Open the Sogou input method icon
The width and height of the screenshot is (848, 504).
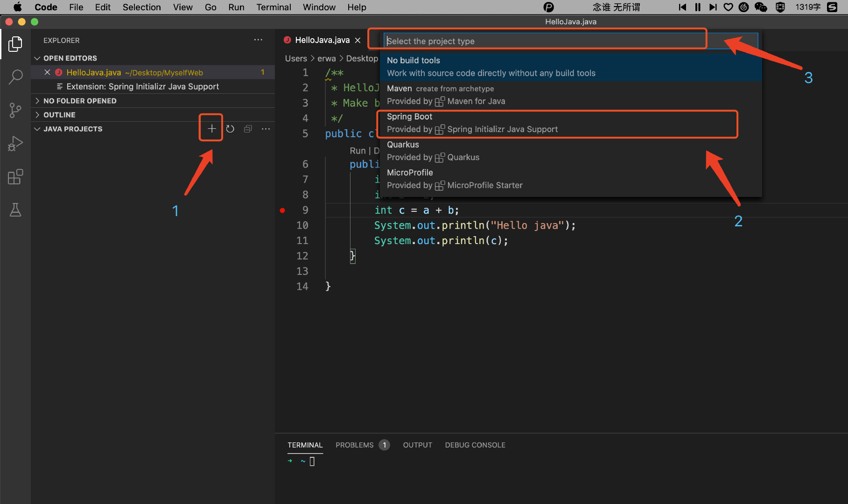pos(832,7)
